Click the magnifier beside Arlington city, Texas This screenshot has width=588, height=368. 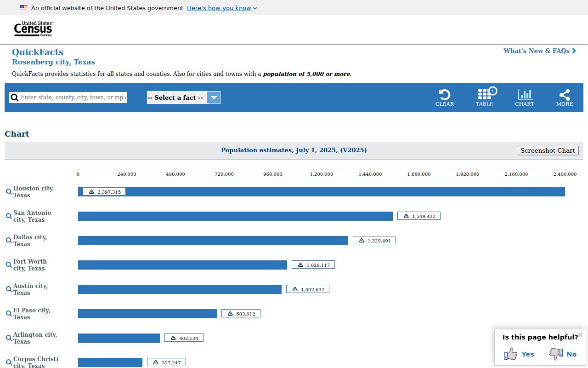[9, 338]
